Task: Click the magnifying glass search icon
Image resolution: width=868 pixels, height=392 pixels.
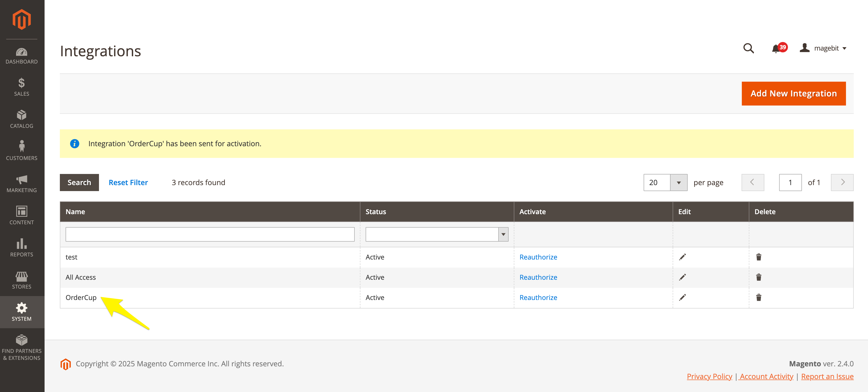Action: pos(748,48)
